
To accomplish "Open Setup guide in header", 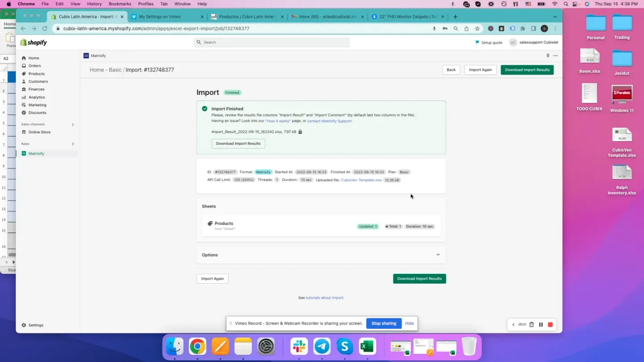I will [x=488, y=42].
